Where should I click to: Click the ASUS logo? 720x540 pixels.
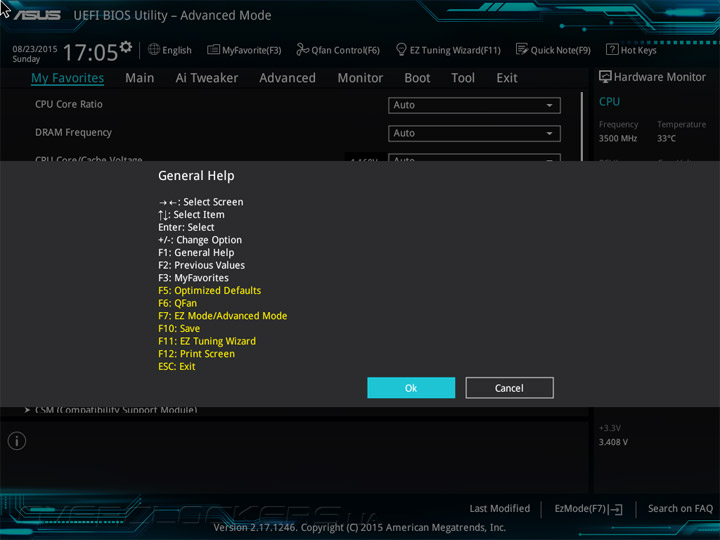tap(37, 15)
